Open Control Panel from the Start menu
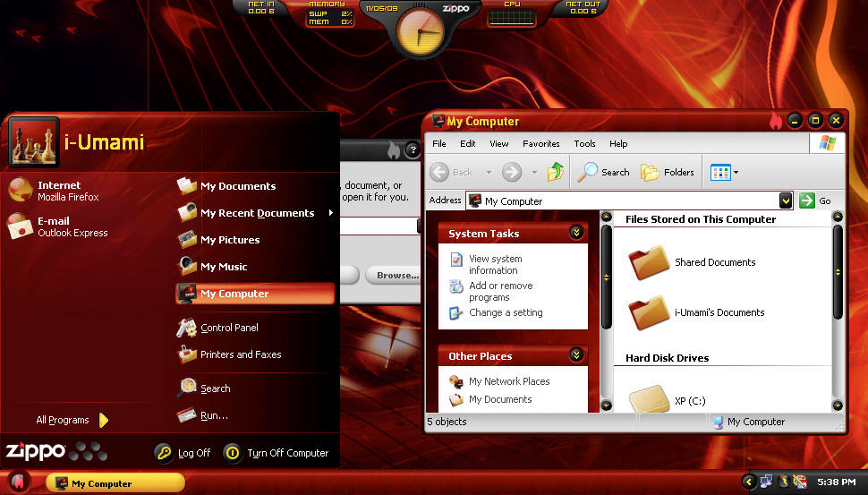Viewport: 868px width, 495px height. coord(228,328)
